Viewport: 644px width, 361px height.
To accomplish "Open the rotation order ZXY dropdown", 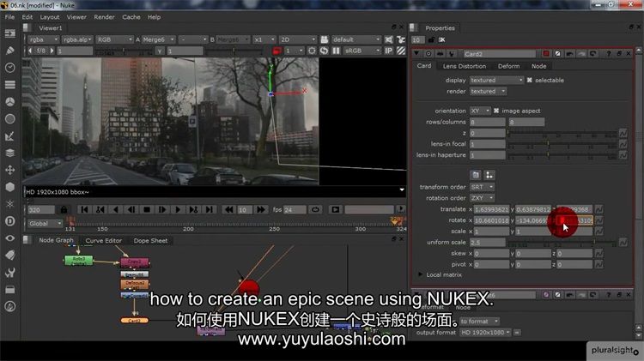I will tap(482, 198).
